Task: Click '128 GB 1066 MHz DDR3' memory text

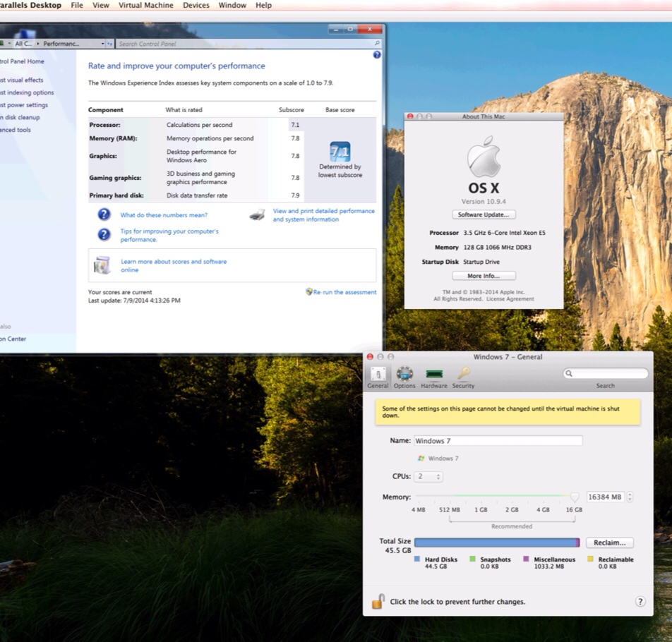Action: [x=497, y=247]
